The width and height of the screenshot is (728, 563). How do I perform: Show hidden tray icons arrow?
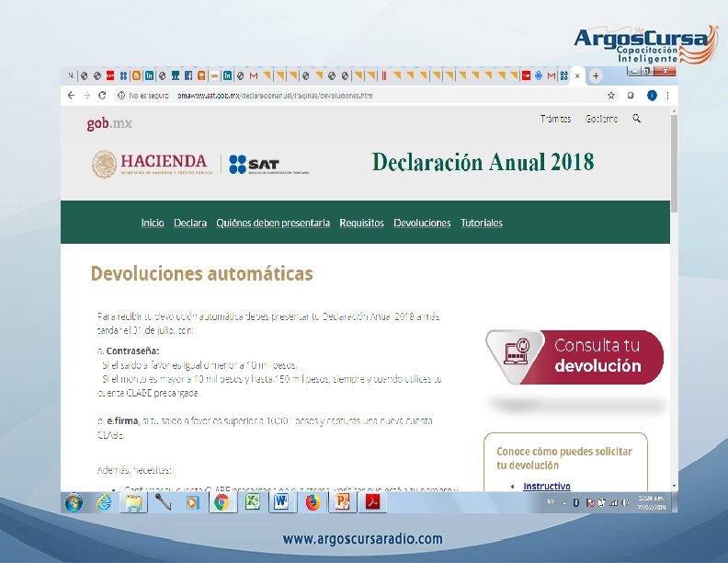click(x=564, y=502)
